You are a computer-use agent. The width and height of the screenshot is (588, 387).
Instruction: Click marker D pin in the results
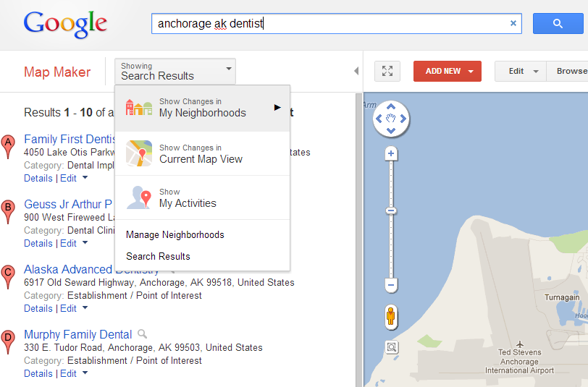(8, 342)
